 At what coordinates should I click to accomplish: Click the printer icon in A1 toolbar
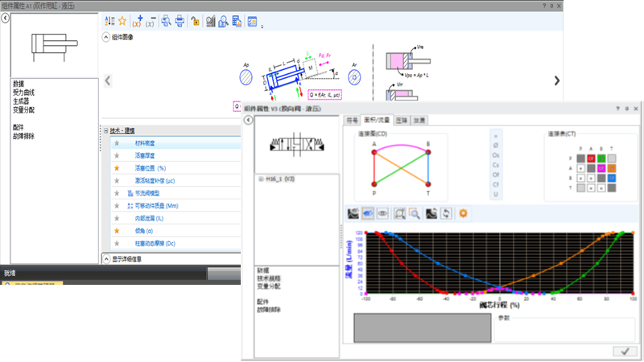pos(180,22)
